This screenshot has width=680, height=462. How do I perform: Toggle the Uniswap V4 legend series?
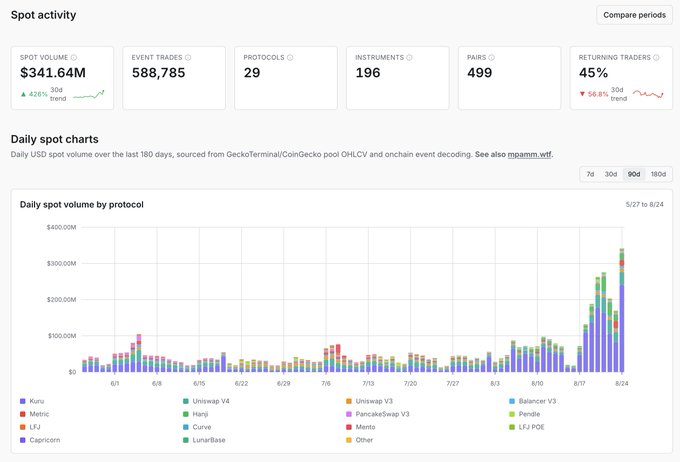coord(206,401)
